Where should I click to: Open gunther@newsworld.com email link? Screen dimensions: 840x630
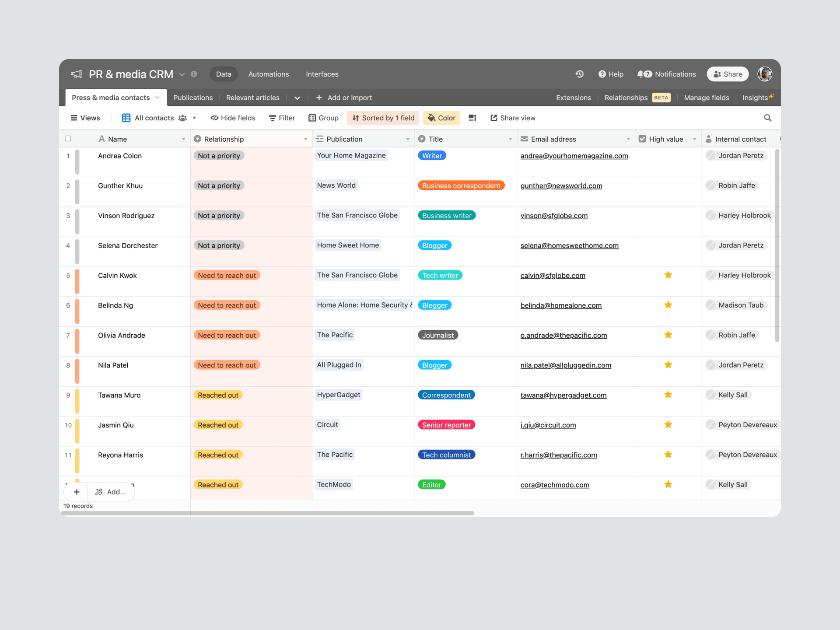[x=561, y=185]
